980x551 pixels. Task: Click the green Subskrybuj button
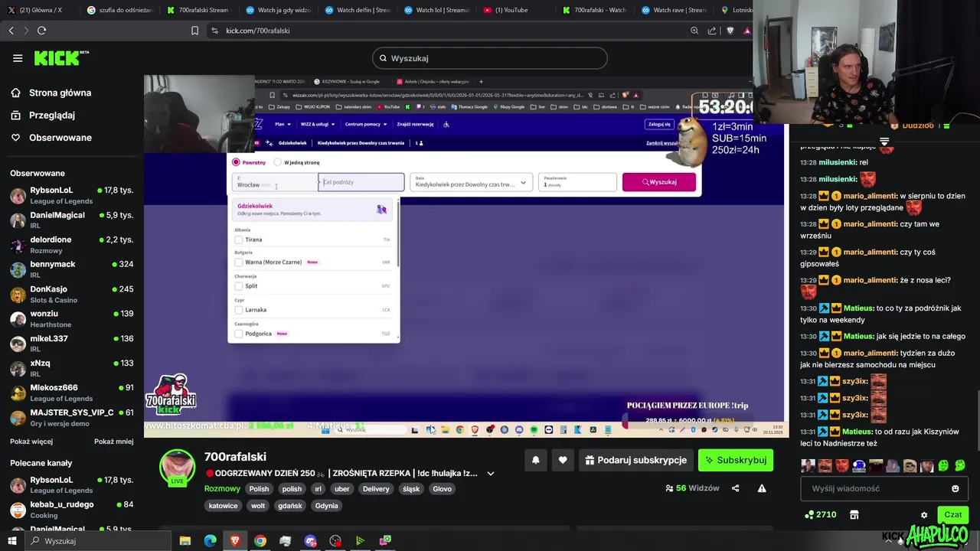click(736, 460)
